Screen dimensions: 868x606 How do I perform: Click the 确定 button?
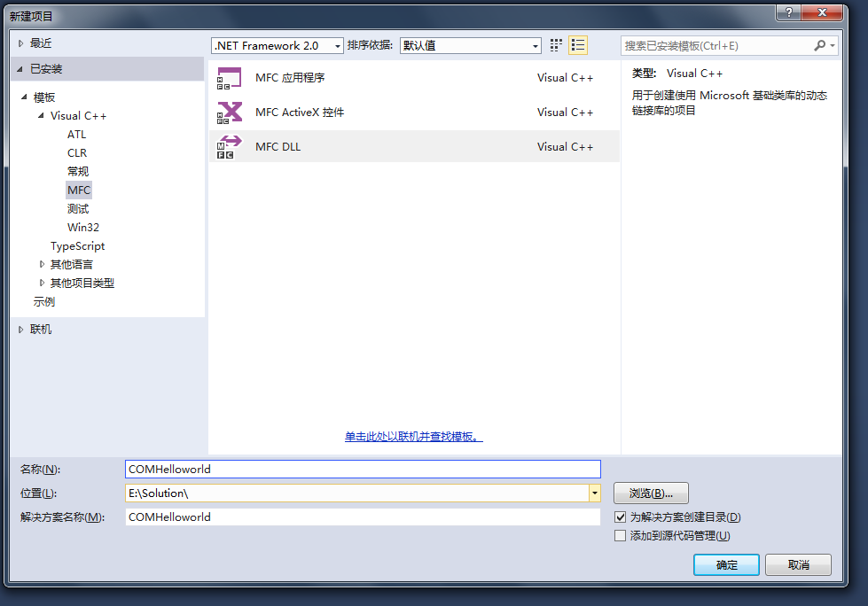click(726, 565)
